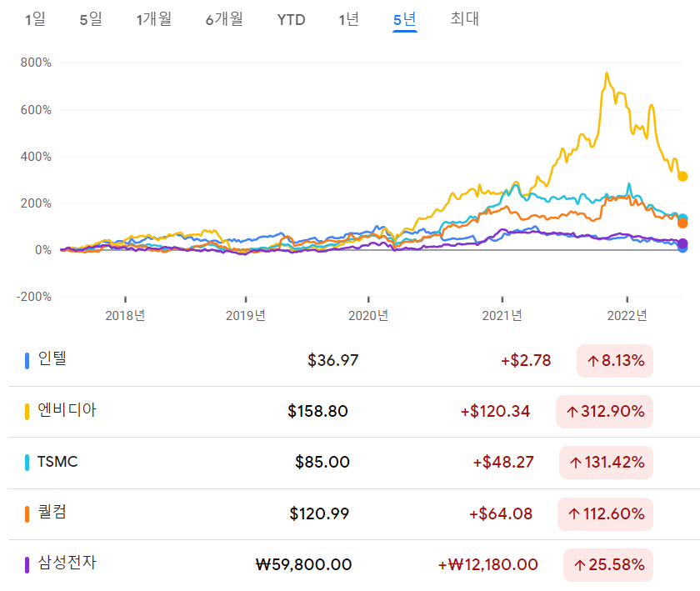
Task: Click the yellow endpoint dot on the chart
Action: pyautogui.click(x=682, y=177)
